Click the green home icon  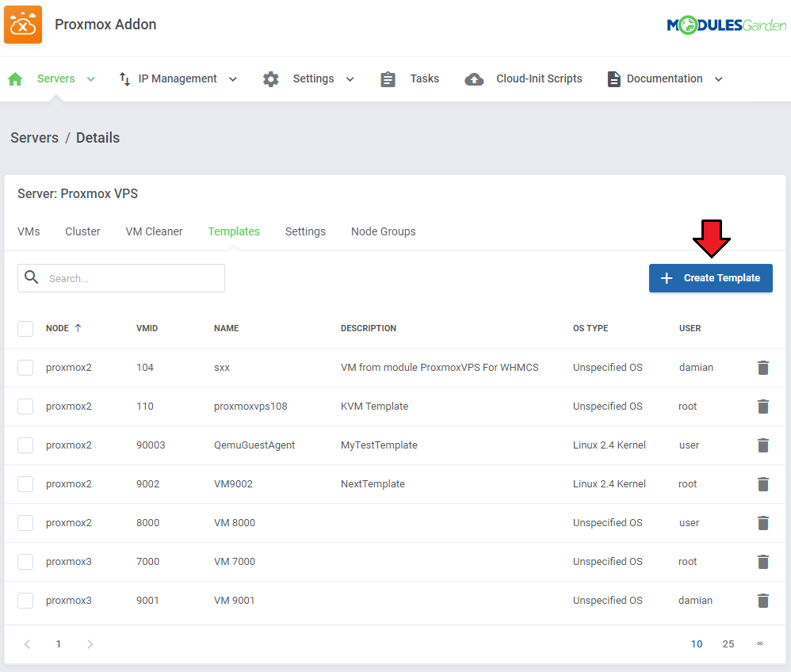click(x=16, y=78)
